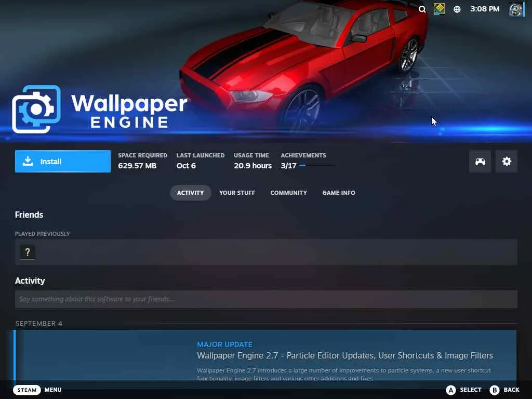Switch to the Community tab
Screen dimensions: 532x399
(x=288, y=193)
